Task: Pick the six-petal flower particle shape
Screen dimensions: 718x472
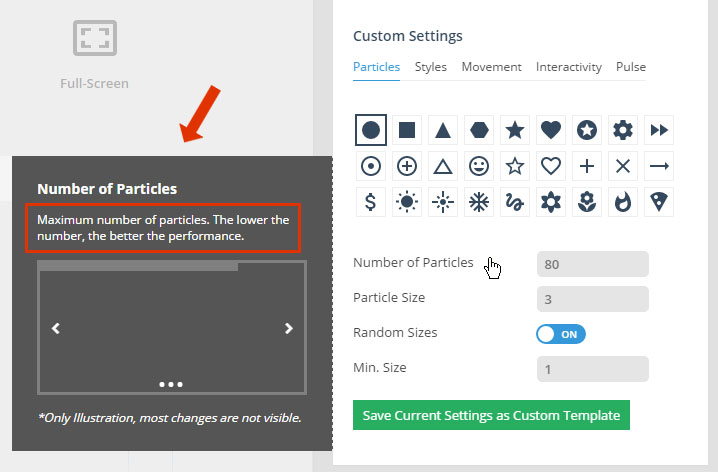Action: click(551, 202)
